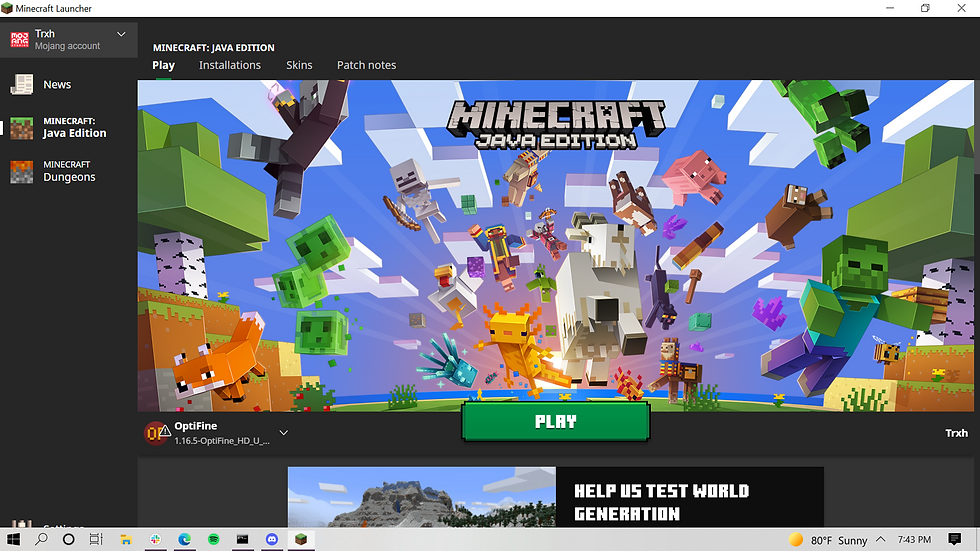Click the Mojang account label
The width and height of the screenshot is (980, 551).
coord(68,46)
